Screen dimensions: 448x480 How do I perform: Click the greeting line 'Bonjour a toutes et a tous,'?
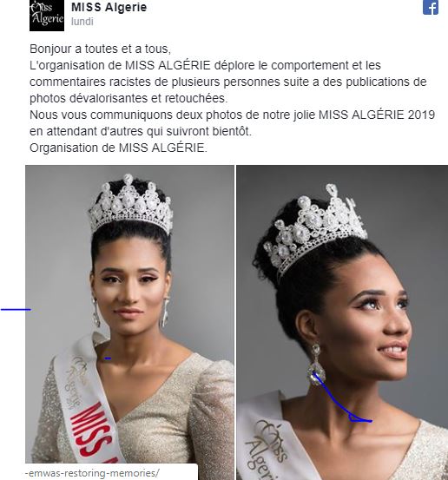coord(100,49)
